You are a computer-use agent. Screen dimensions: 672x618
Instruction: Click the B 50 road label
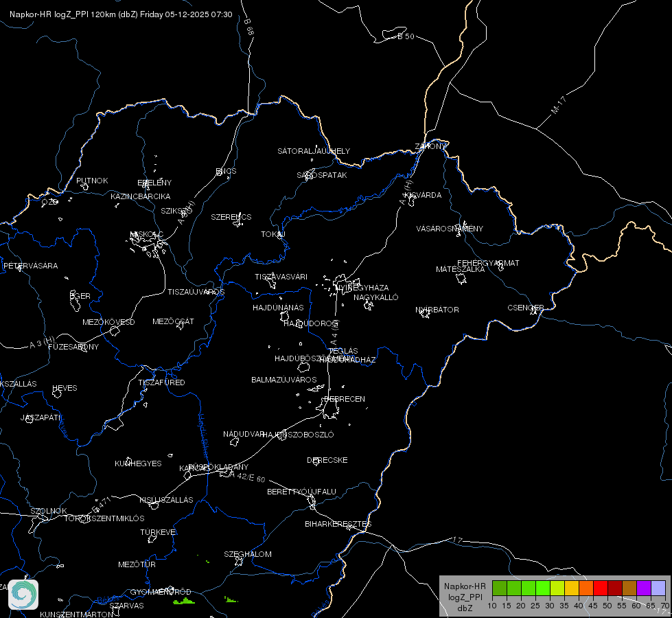[x=406, y=36]
